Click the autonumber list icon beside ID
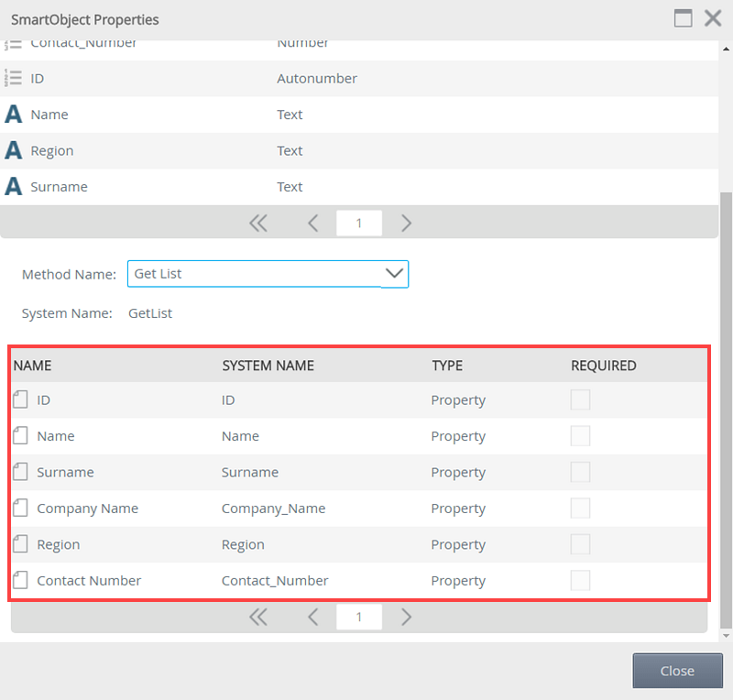 point(13,78)
